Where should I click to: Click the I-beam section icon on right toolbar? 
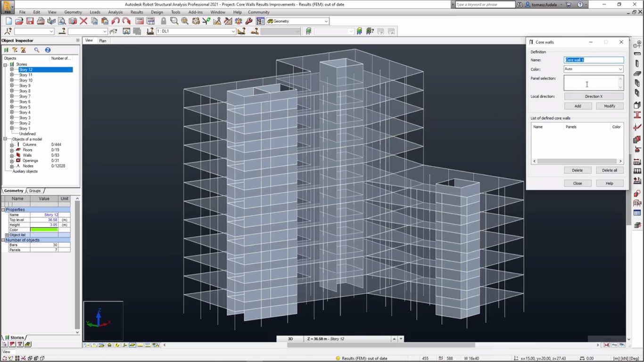[x=637, y=115]
